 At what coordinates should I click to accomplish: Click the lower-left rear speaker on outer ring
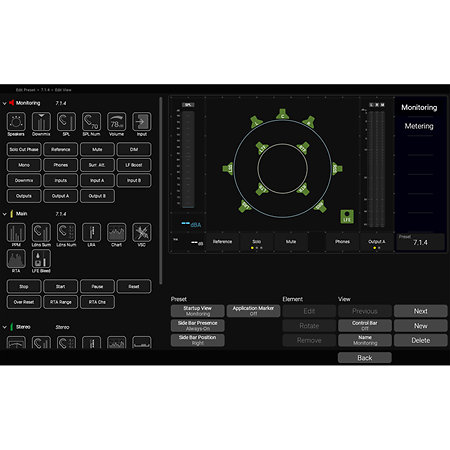[x=245, y=206]
